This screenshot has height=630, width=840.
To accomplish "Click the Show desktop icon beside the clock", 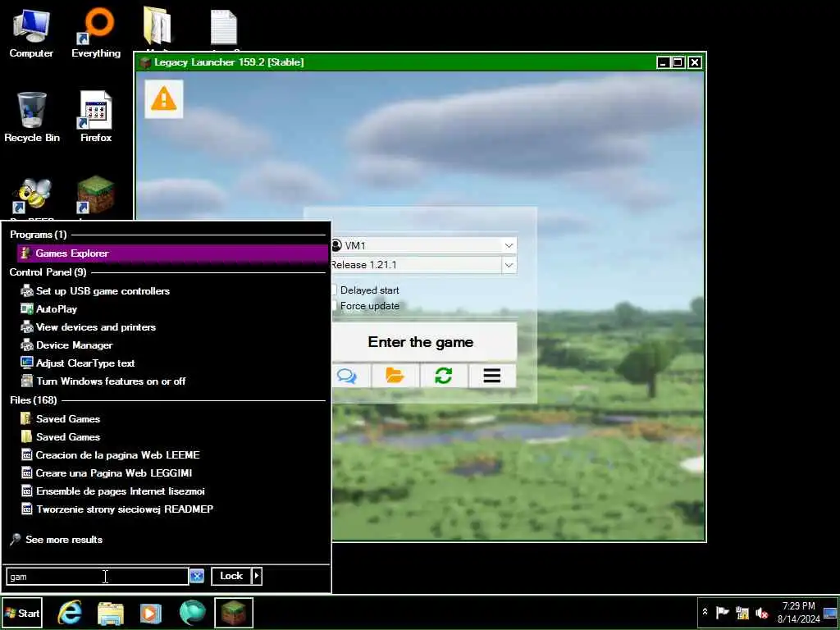I will (x=830, y=613).
